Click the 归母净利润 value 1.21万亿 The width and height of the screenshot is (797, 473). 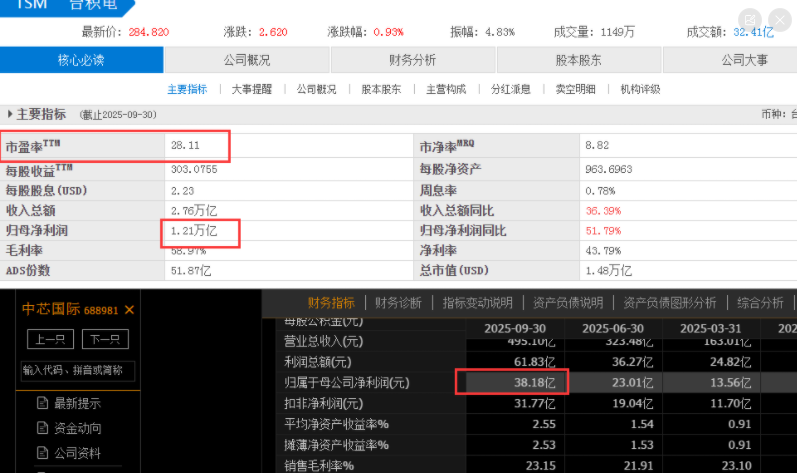[x=194, y=231]
